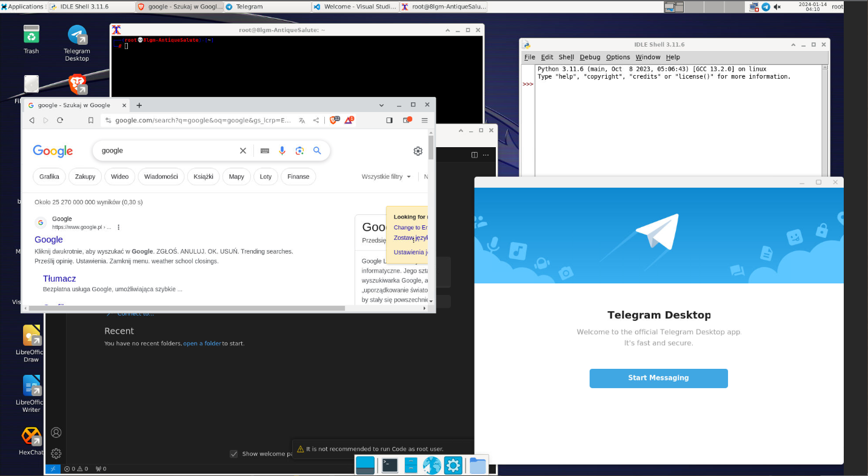Bookmark the current page in Brave
Image resolution: width=868 pixels, height=476 pixels.
click(91, 121)
